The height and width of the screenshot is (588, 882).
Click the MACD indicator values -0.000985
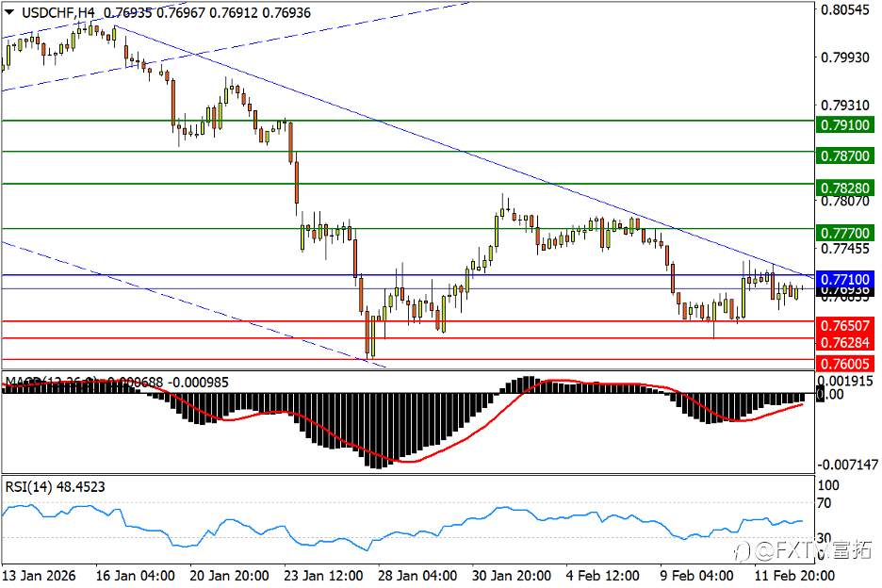coord(199,383)
